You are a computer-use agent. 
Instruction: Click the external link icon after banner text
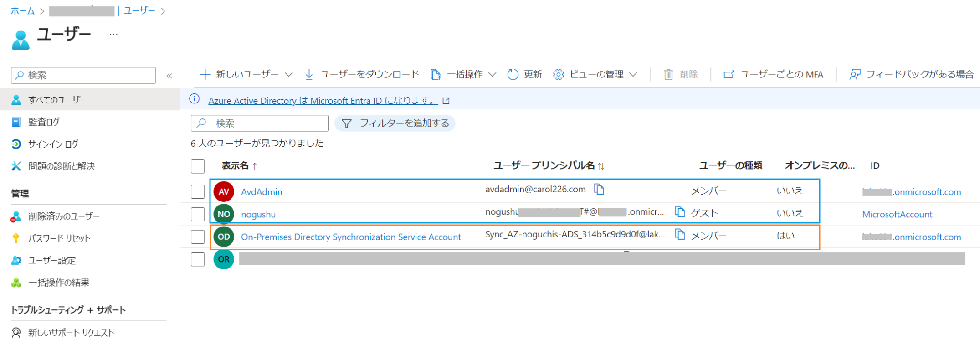(446, 101)
